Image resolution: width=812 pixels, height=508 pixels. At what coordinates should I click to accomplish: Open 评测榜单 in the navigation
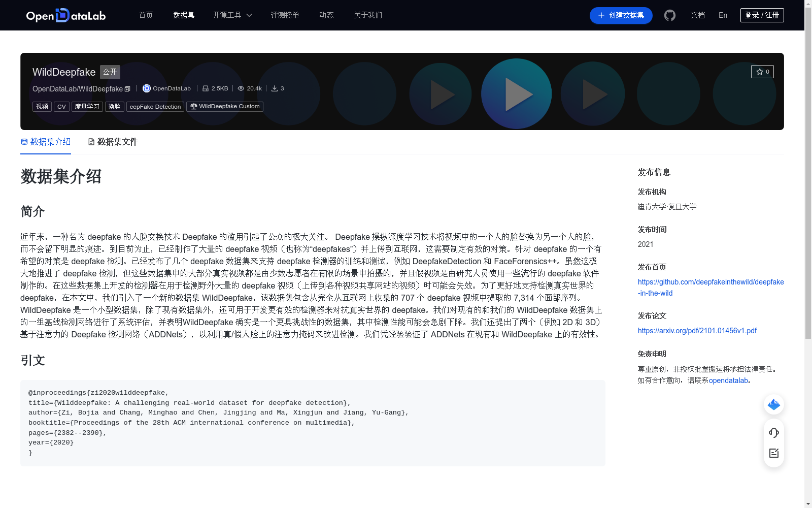285,15
